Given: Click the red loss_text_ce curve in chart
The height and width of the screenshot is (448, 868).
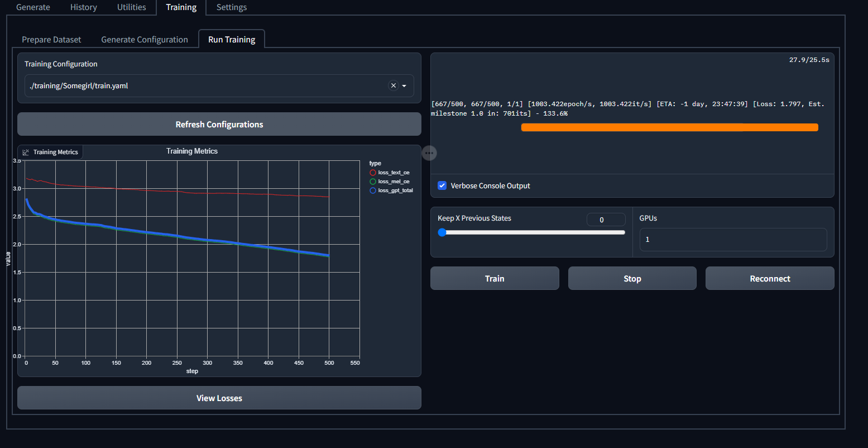Looking at the screenshot, I should point(177,192).
